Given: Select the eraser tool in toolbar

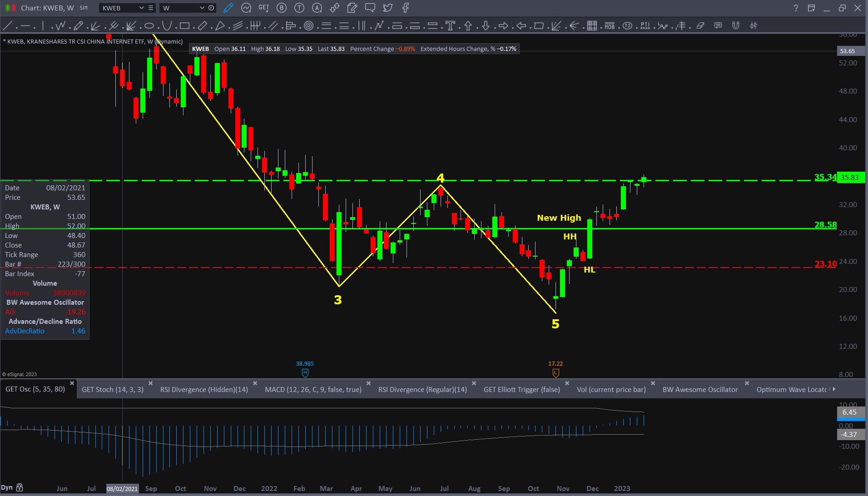Looking at the screenshot, I should [700, 26].
